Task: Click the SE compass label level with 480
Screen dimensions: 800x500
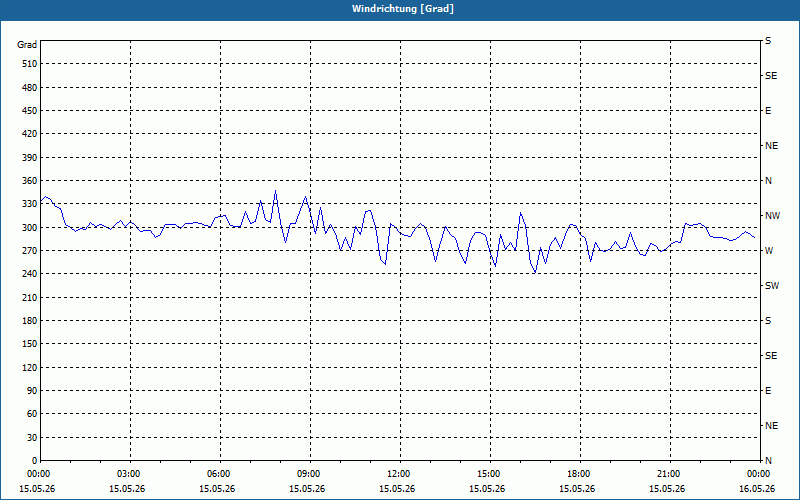Action: (x=771, y=76)
